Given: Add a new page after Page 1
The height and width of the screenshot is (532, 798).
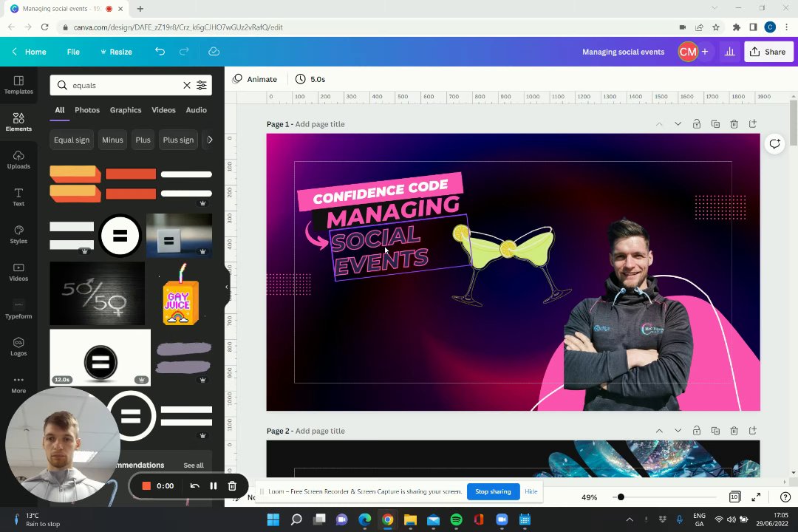Looking at the screenshot, I should (753, 123).
